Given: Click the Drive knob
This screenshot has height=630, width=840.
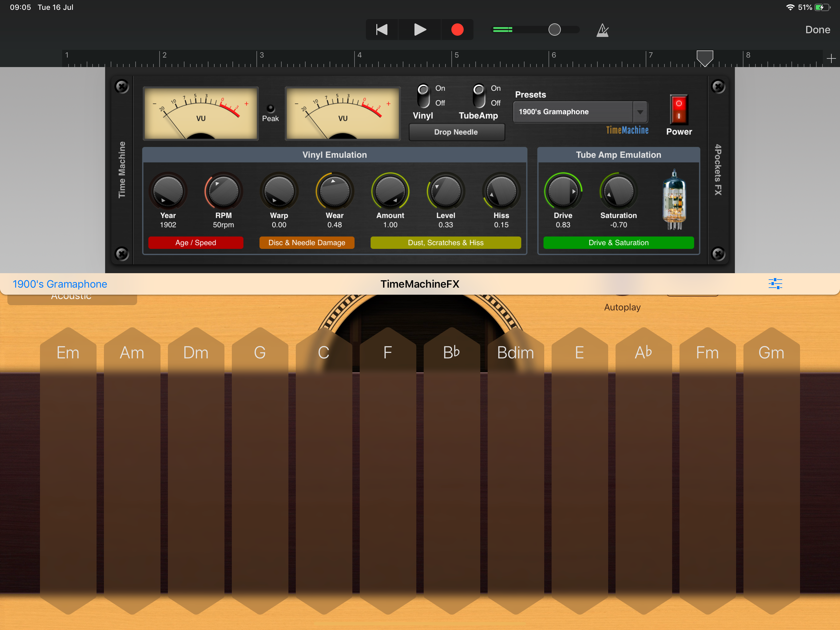Looking at the screenshot, I should (x=563, y=192).
